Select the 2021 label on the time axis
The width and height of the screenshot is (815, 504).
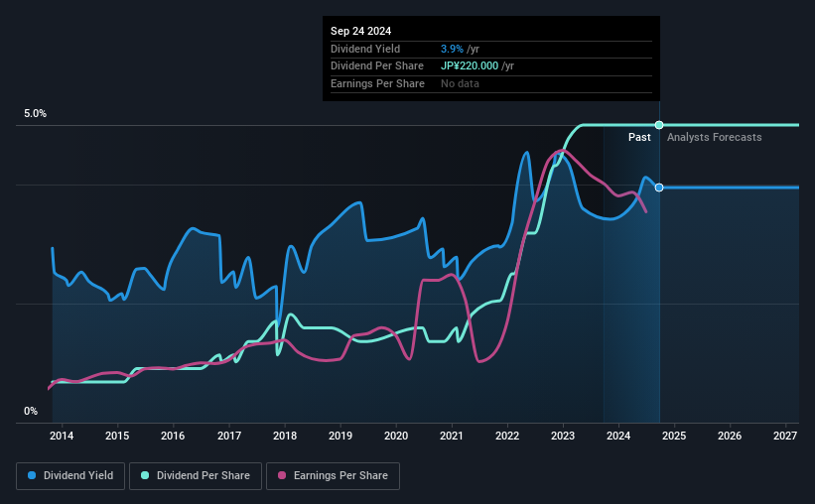click(x=451, y=436)
